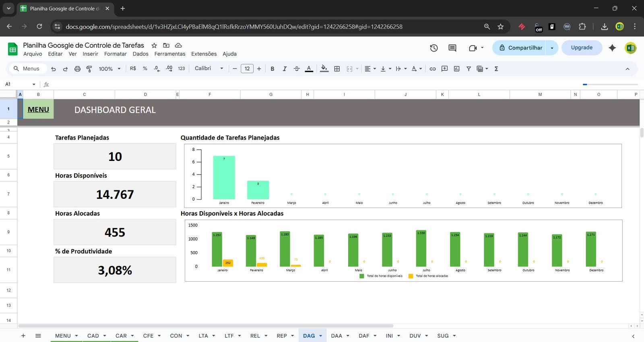Open the version history clock icon
The height and width of the screenshot is (342, 644).
coord(433,48)
